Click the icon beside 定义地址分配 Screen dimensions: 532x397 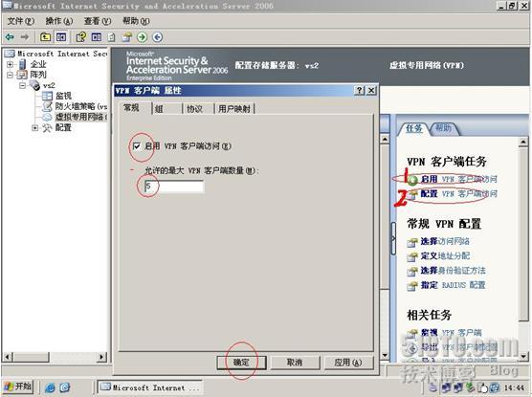point(411,256)
